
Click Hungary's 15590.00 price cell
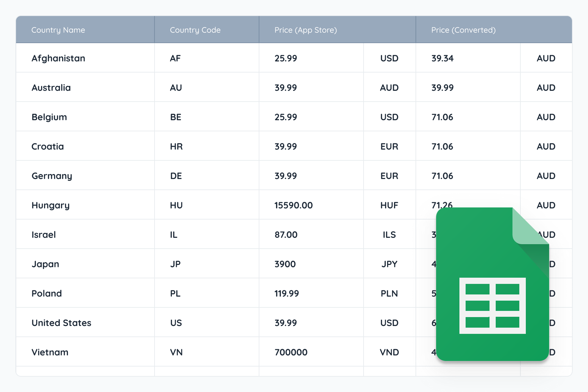[293, 205]
